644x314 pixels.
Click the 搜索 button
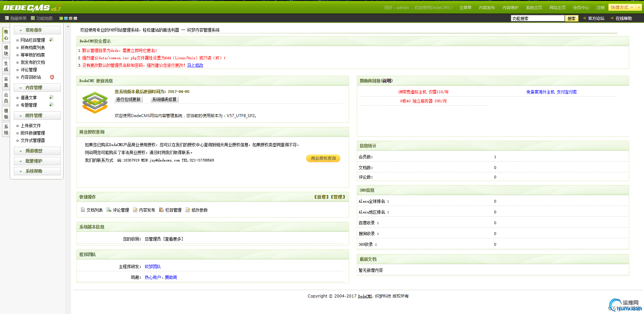pos(571,18)
